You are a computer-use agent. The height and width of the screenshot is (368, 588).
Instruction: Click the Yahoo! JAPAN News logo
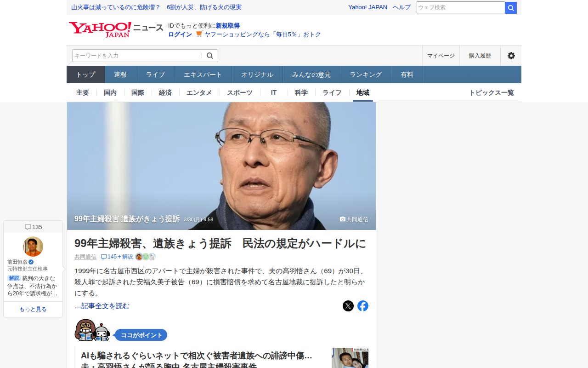tap(116, 29)
